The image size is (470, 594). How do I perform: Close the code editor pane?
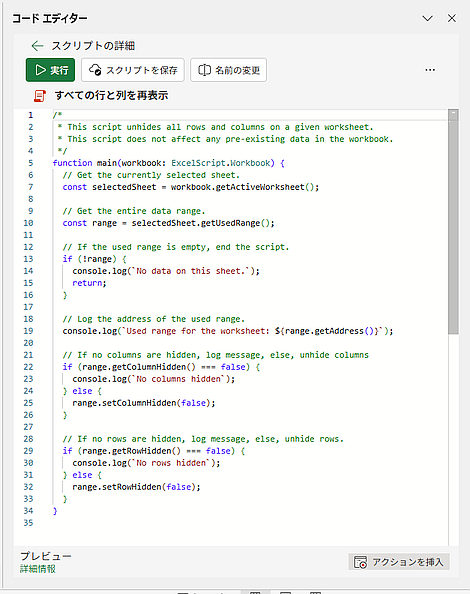(x=451, y=18)
